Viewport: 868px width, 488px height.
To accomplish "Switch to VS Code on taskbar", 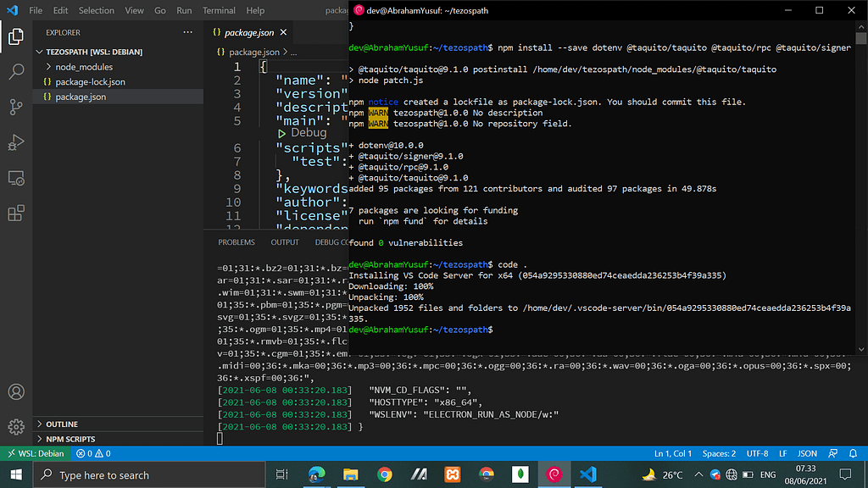I will pyautogui.click(x=588, y=474).
